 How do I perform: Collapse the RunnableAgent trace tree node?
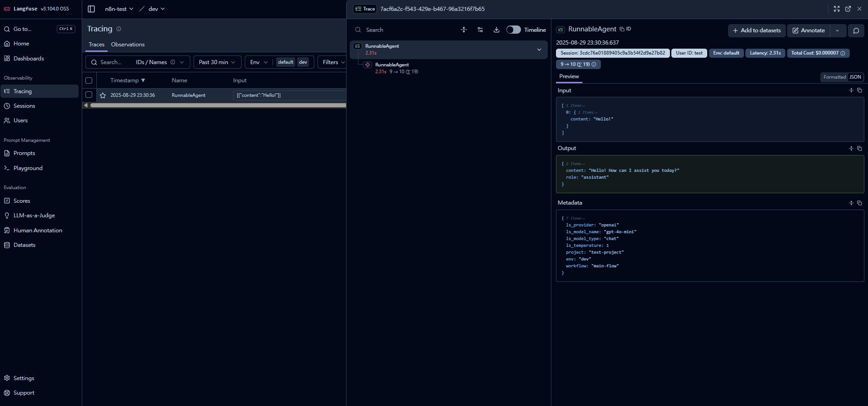coord(539,50)
